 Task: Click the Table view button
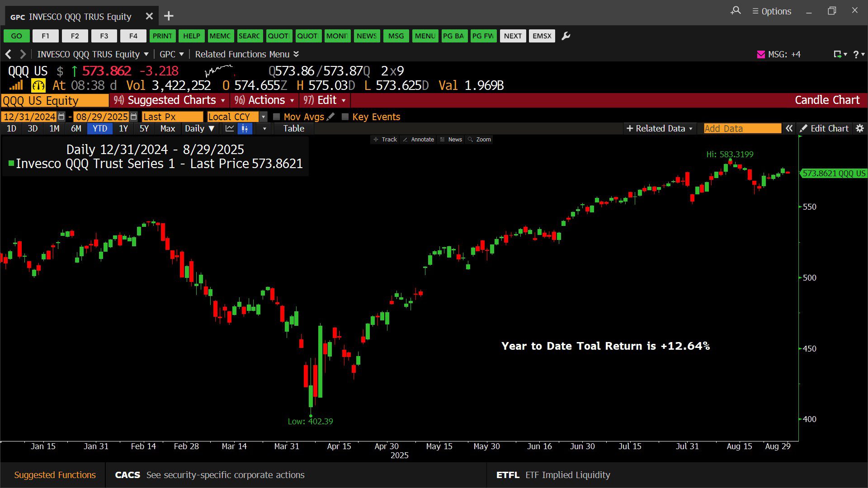pyautogui.click(x=293, y=129)
